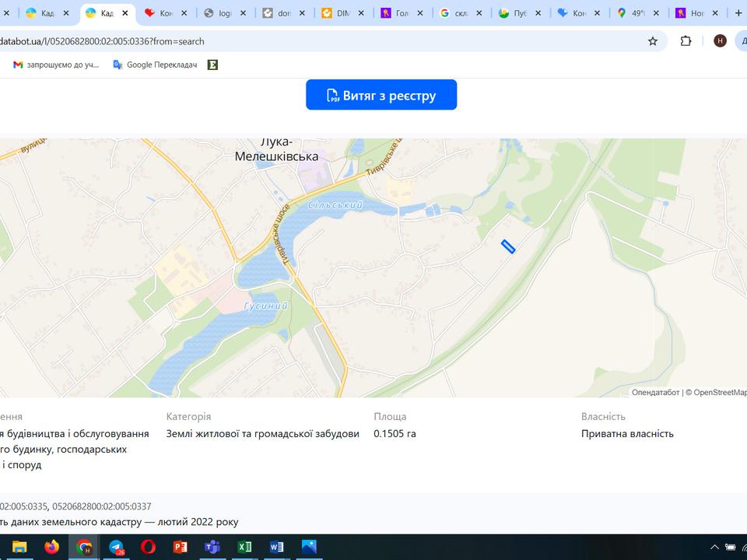Image resolution: width=747 pixels, height=560 pixels.
Task: Launch Opera browser from taskbar
Action: point(148,547)
